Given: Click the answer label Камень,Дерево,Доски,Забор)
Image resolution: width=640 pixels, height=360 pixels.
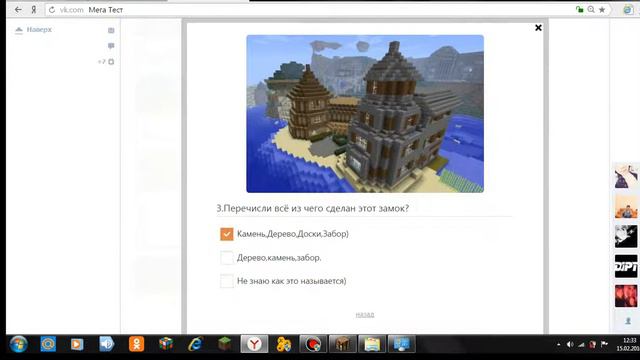Looking at the screenshot, I should [x=293, y=234].
